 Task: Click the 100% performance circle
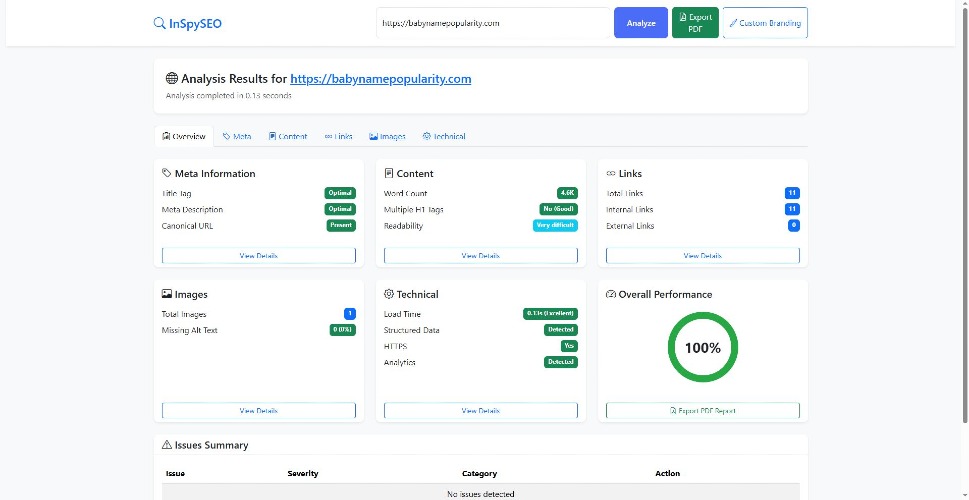pyautogui.click(x=703, y=347)
